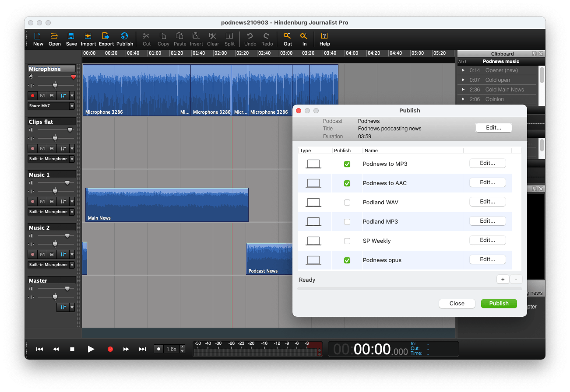Open Master track options arrow
The height and width of the screenshot is (392, 570).
(x=72, y=307)
